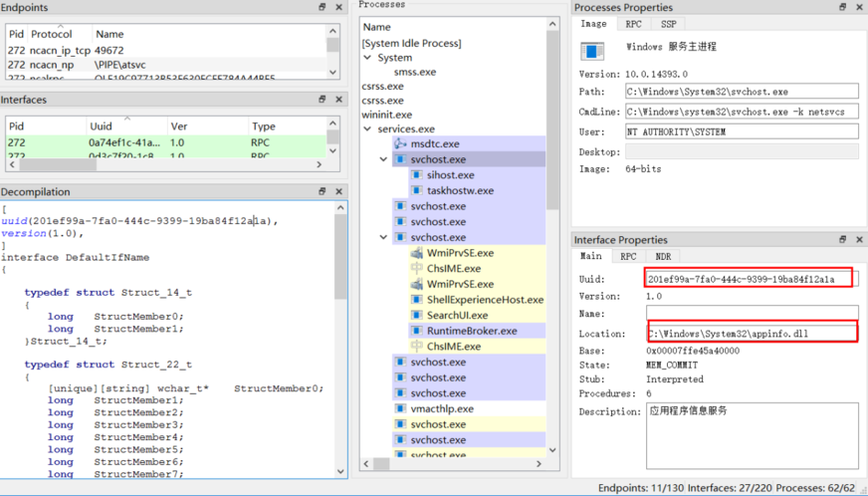
Task: Click the msdtc.exe process icon
Action: [400, 144]
